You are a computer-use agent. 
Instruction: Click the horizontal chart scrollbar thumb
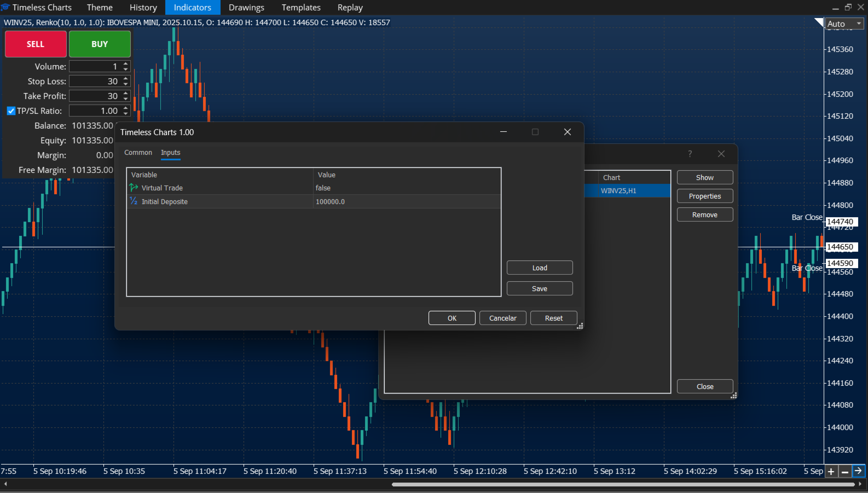pyautogui.click(x=623, y=484)
